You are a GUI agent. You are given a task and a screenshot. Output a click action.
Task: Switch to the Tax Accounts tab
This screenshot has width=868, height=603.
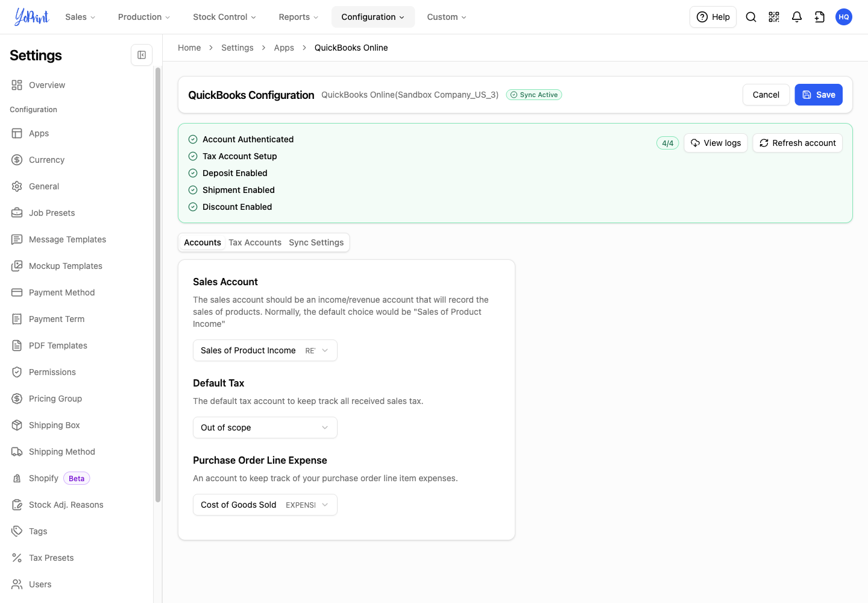255,242
